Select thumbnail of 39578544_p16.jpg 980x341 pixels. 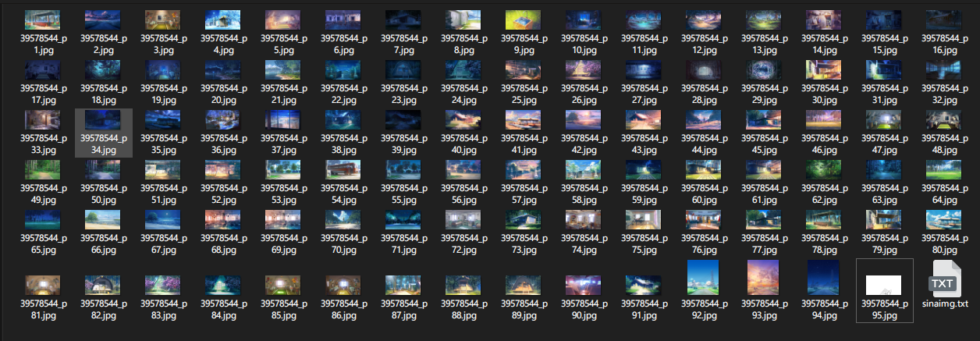944,20
